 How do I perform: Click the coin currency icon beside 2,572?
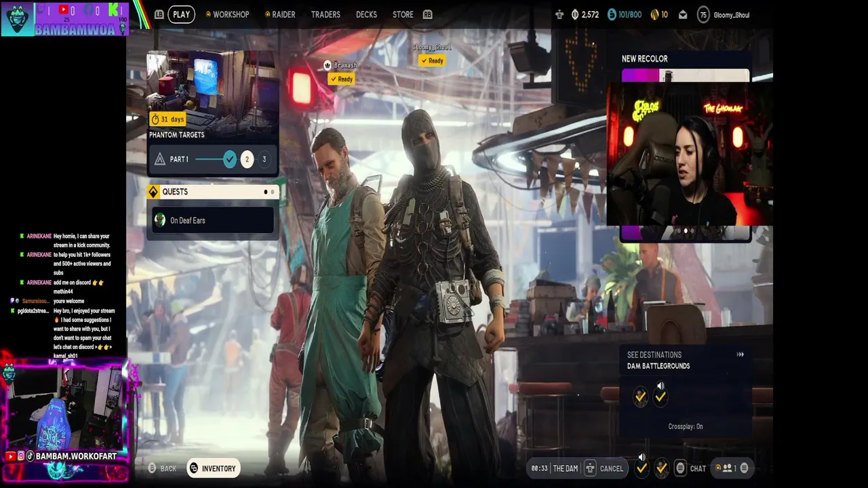coord(575,14)
